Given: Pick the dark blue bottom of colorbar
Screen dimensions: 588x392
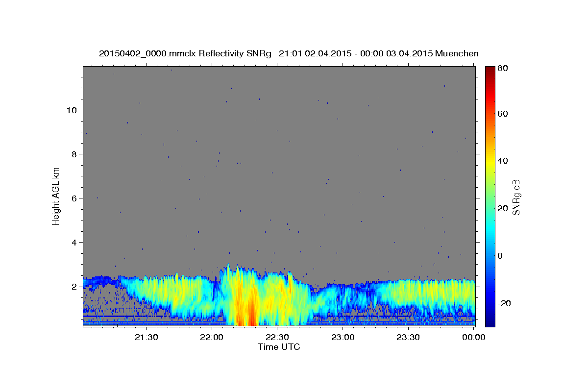Looking at the screenshot, I should coord(490,322).
